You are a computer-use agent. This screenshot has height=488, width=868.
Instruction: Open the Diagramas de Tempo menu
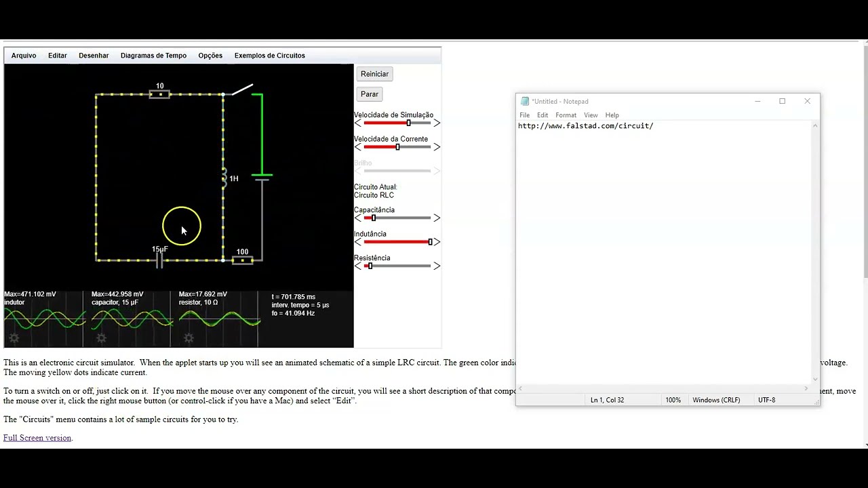click(x=153, y=56)
